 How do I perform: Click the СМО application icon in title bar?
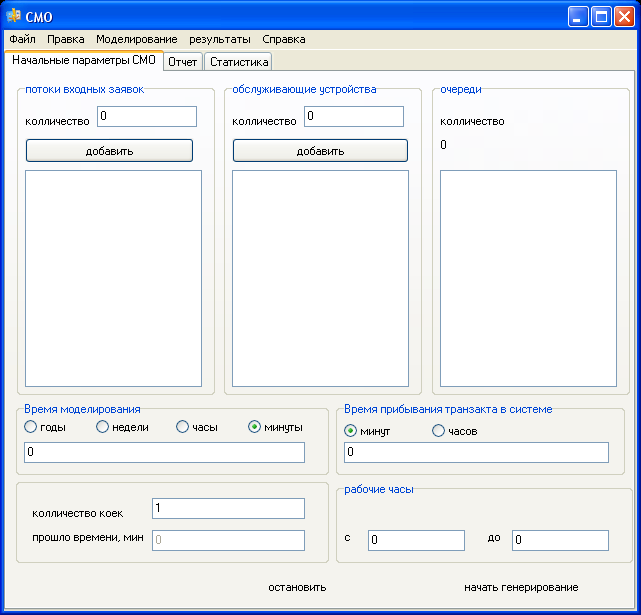click(14, 16)
